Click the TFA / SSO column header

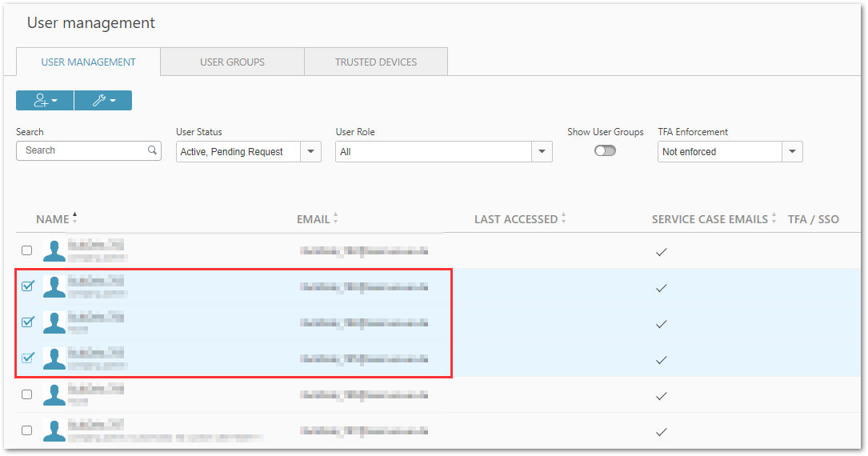813,219
